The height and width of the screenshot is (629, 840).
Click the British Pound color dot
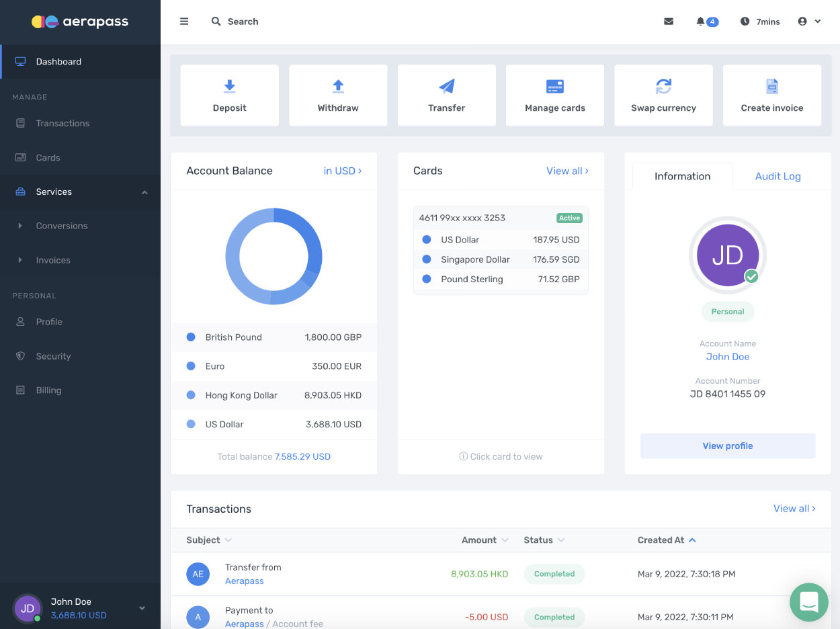coord(191,337)
